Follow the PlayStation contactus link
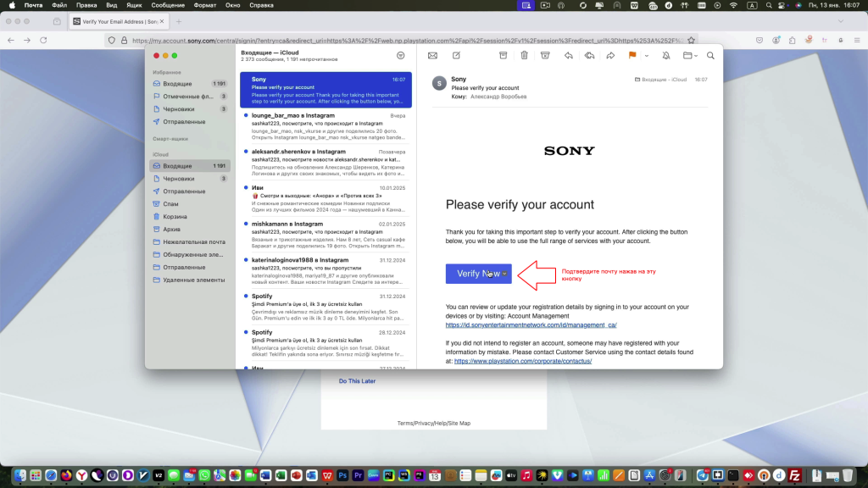The image size is (868, 488). [522, 361]
